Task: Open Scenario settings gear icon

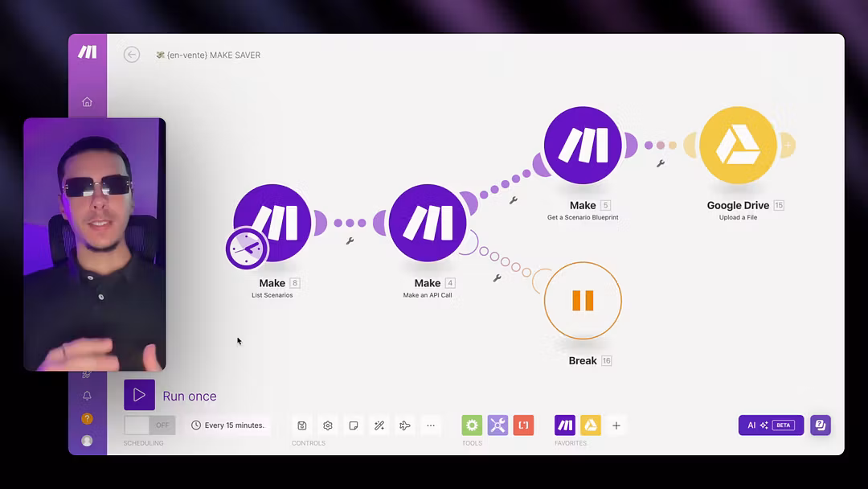Action: point(328,425)
